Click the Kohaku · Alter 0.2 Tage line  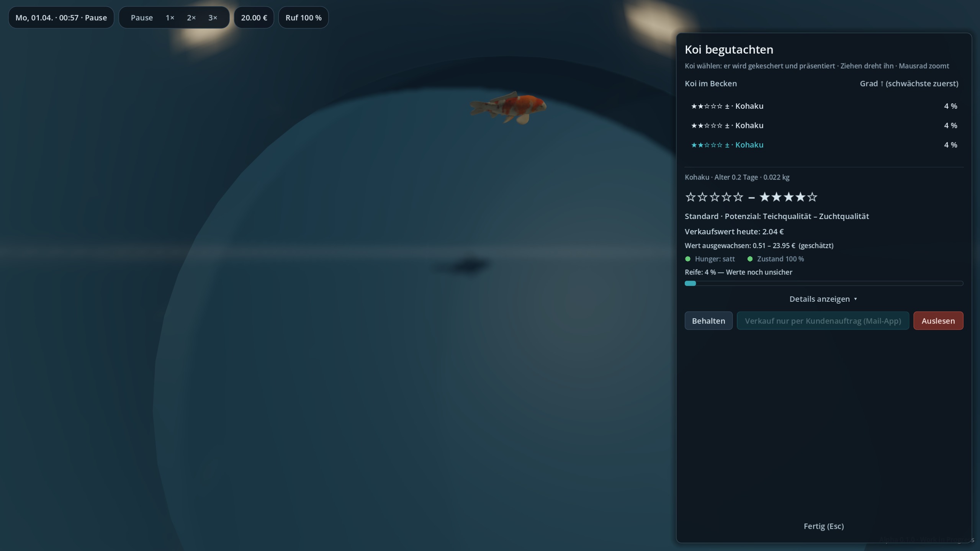click(737, 177)
